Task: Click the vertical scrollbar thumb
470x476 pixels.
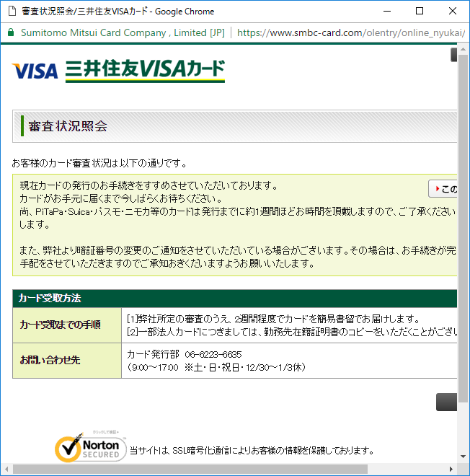Action: [x=463, y=229]
